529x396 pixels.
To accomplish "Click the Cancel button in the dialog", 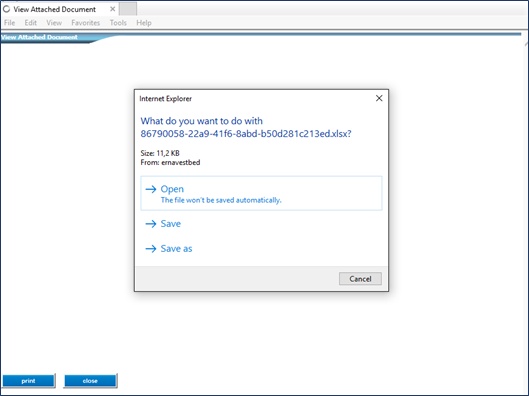I will (360, 279).
